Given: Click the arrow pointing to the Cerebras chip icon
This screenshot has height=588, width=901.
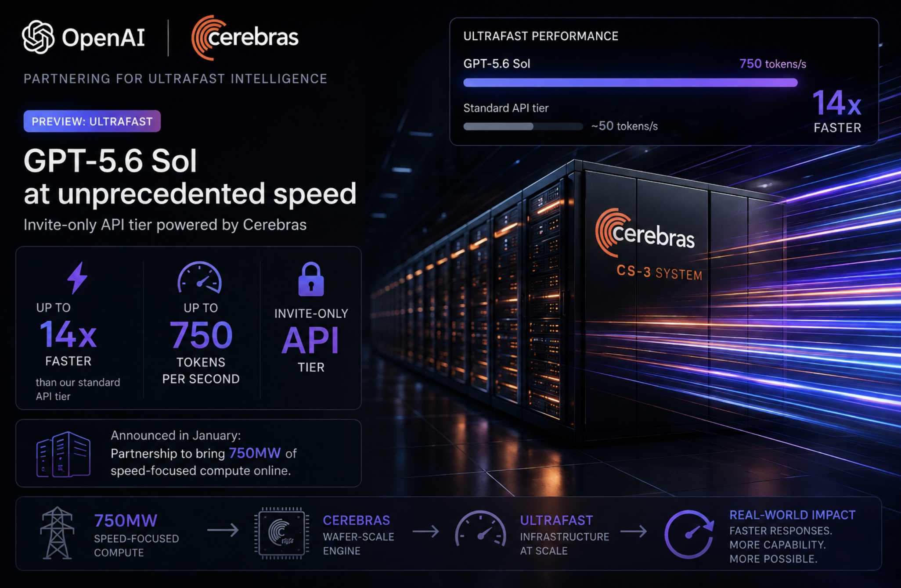Looking at the screenshot, I should click(x=223, y=530).
